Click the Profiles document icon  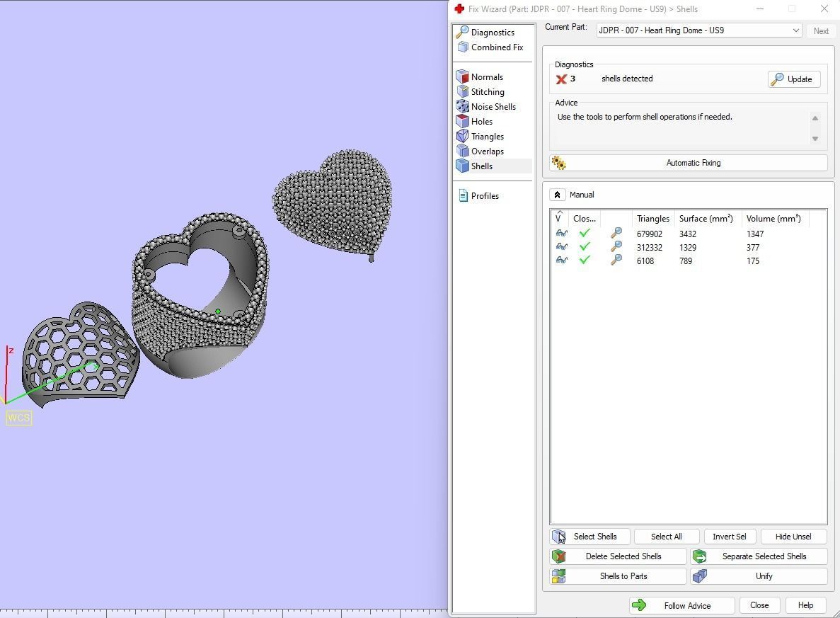(463, 196)
